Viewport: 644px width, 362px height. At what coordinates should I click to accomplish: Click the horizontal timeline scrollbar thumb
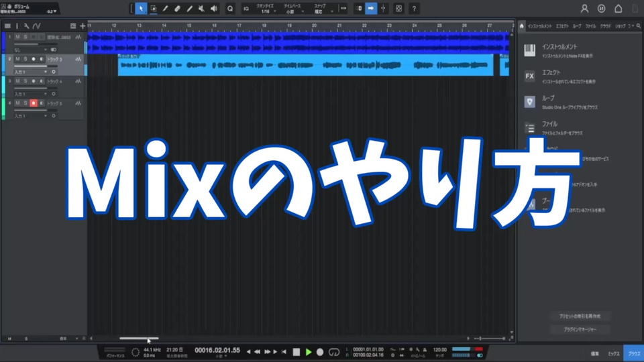click(139, 338)
